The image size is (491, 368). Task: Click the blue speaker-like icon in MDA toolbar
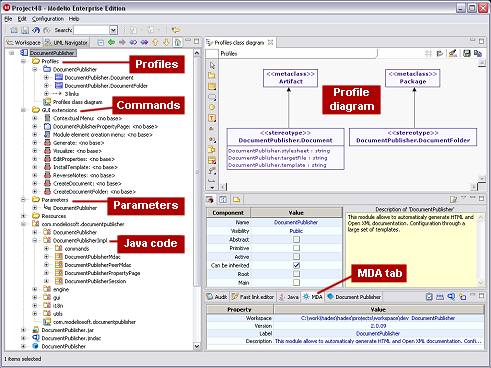point(451,296)
